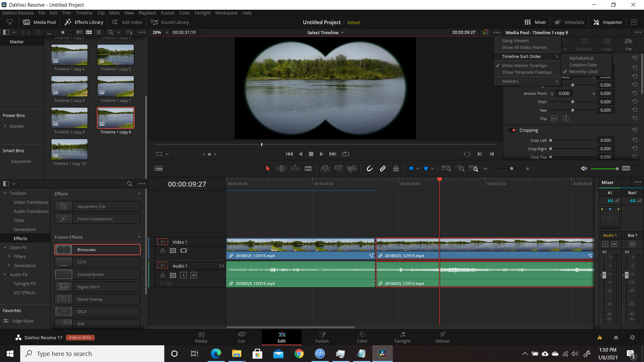Go to first frame
Image resolution: width=644 pixels, height=362 pixels.
pos(289,154)
